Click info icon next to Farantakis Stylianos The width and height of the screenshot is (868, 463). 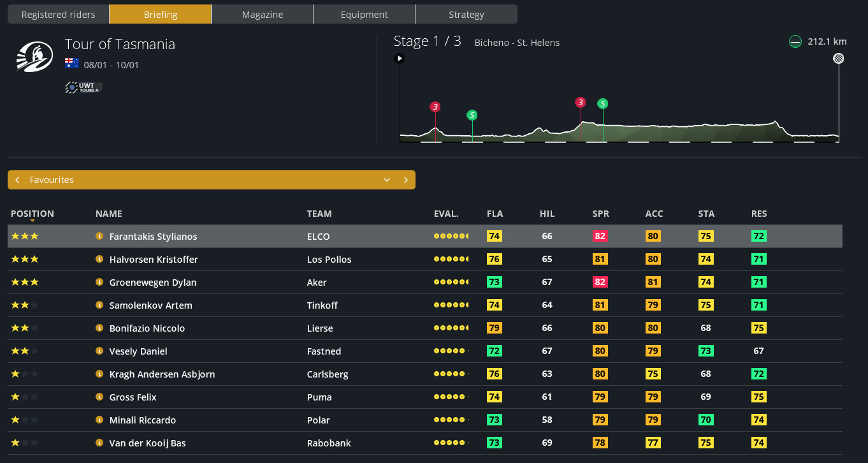[x=99, y=236]
